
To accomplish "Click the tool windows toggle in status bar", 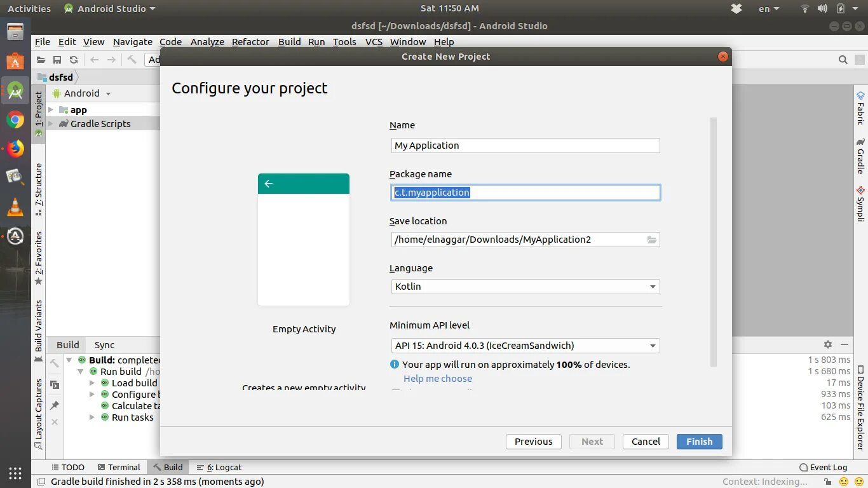I will tap(41, 482).
